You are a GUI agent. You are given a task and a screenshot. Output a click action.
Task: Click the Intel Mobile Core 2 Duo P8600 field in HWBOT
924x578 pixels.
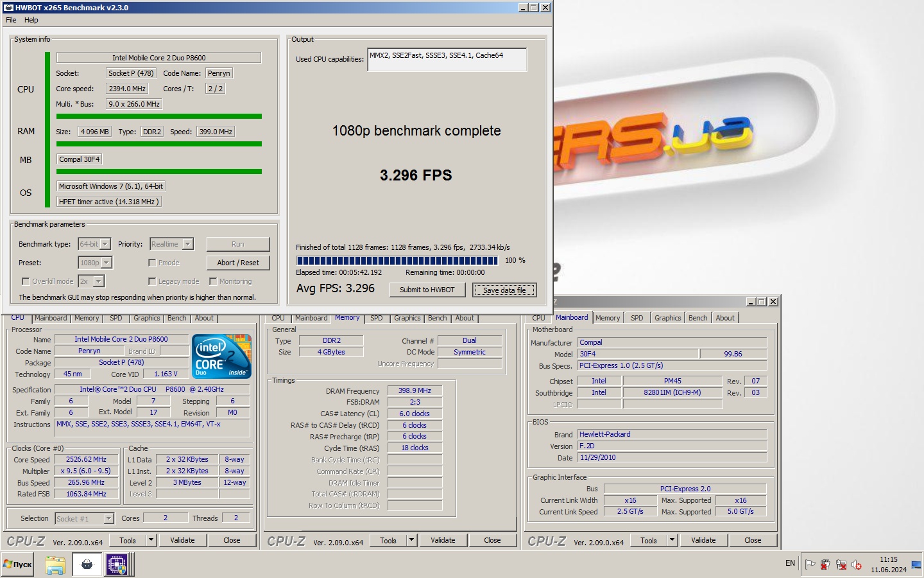click(x=158, y=58)
